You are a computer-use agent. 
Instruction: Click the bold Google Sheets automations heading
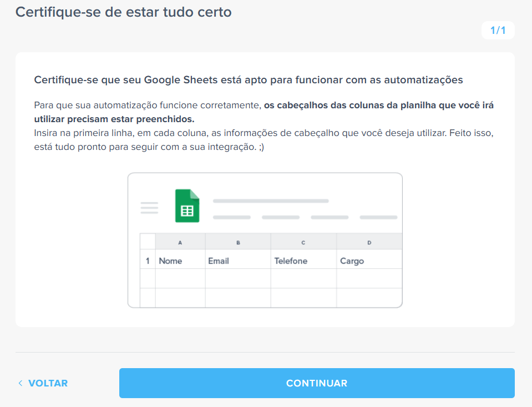coord(249,80)
